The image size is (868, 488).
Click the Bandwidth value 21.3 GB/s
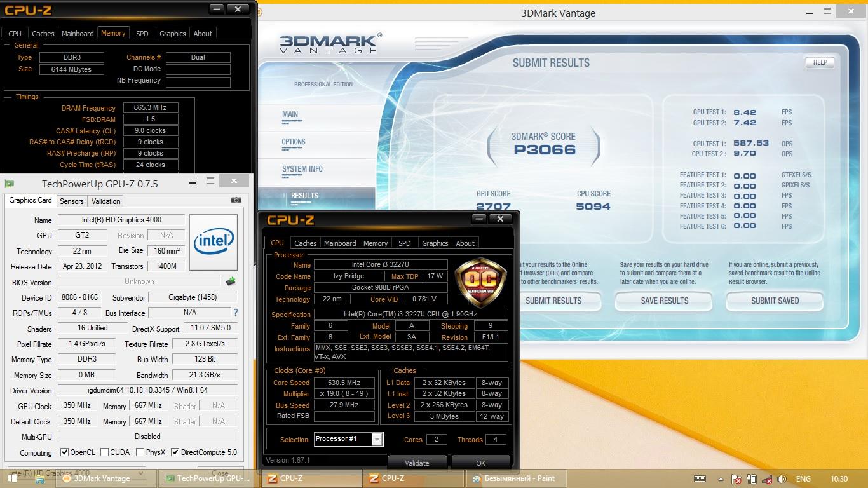click(x=205, y=375)
